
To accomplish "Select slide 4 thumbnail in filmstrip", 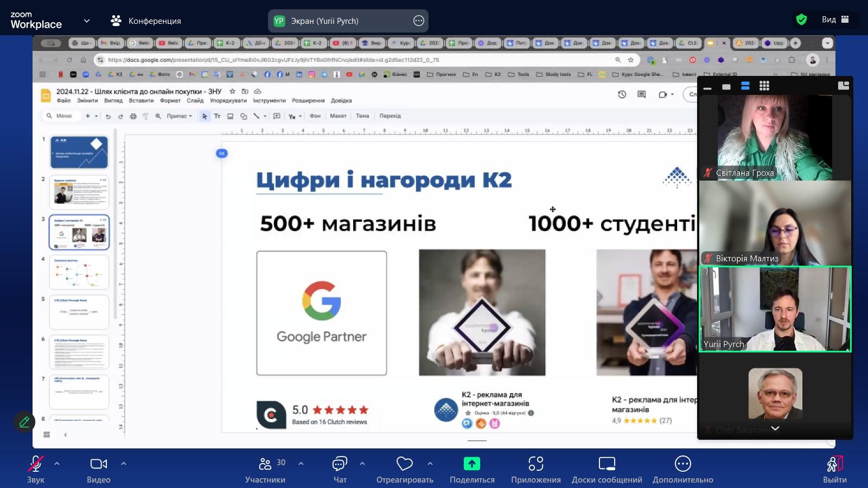I will 79,272.
